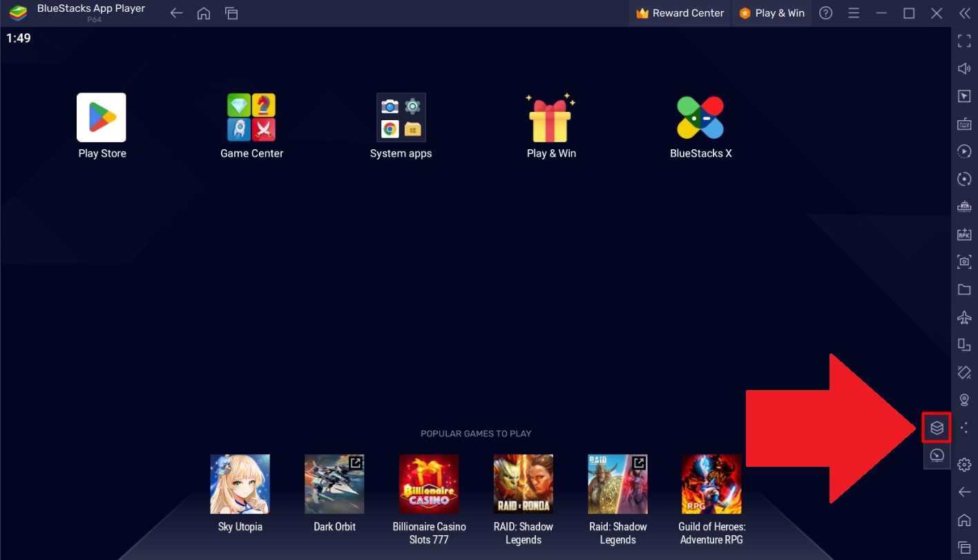Toggle the cursor lock icon
Viewport: 978px width, 560px height.
coord(964,96)
